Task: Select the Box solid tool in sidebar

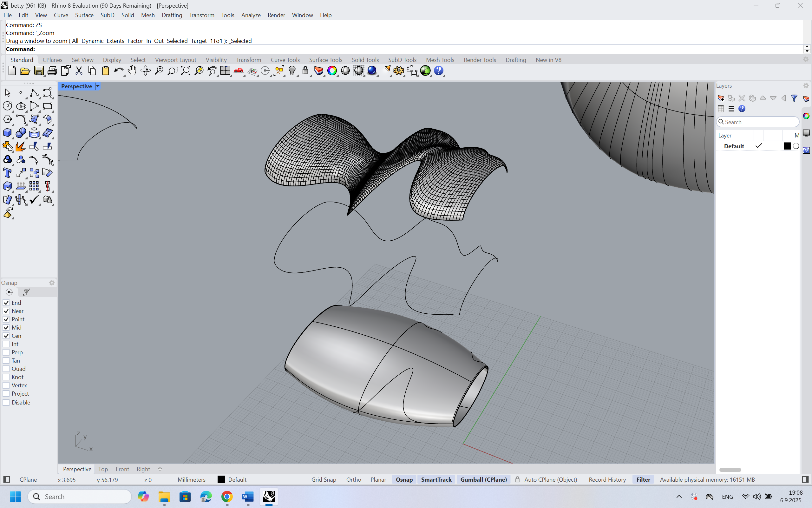Action: (x=7, y=133)
